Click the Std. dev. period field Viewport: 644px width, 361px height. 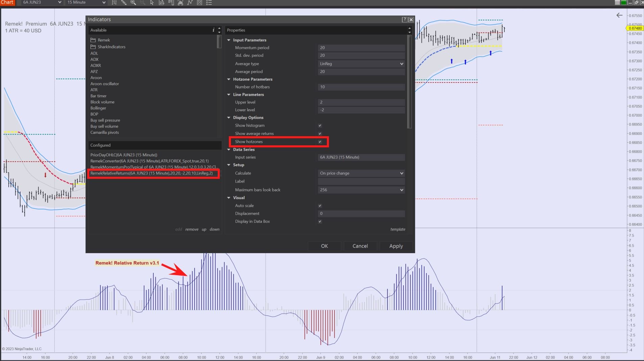tap(361, 55)
